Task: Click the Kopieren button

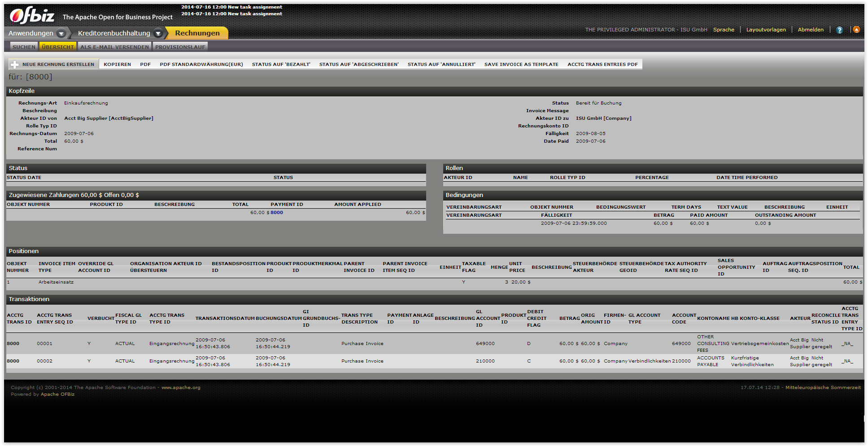Action: [117, 65]
